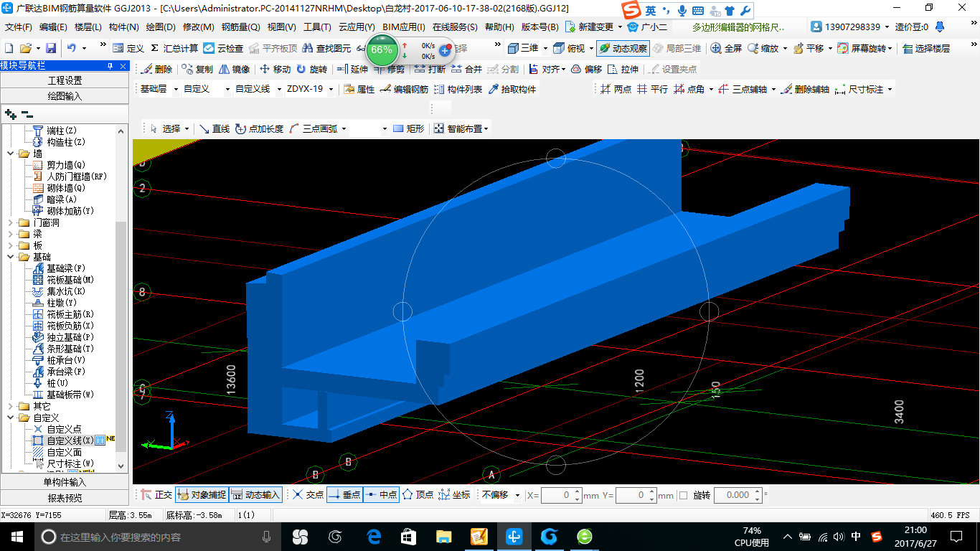980x551 pixels.
Task: Open the 楼层(L) menu
Action: tap(88, 27)
